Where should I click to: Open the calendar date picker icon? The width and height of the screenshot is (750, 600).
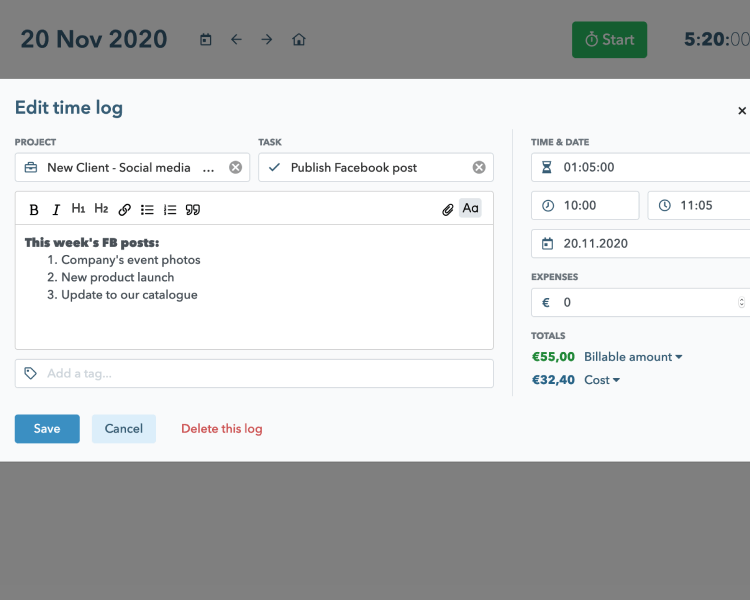coord(206,39)
